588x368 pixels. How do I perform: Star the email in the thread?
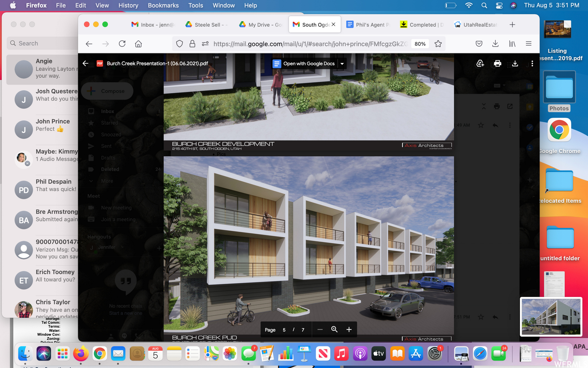tap(481, 125)
